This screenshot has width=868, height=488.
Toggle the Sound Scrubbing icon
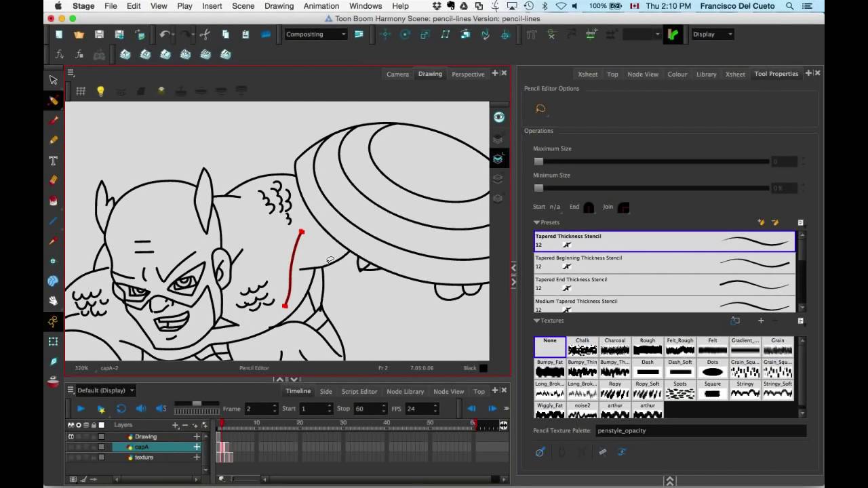(x=161, y=409)
